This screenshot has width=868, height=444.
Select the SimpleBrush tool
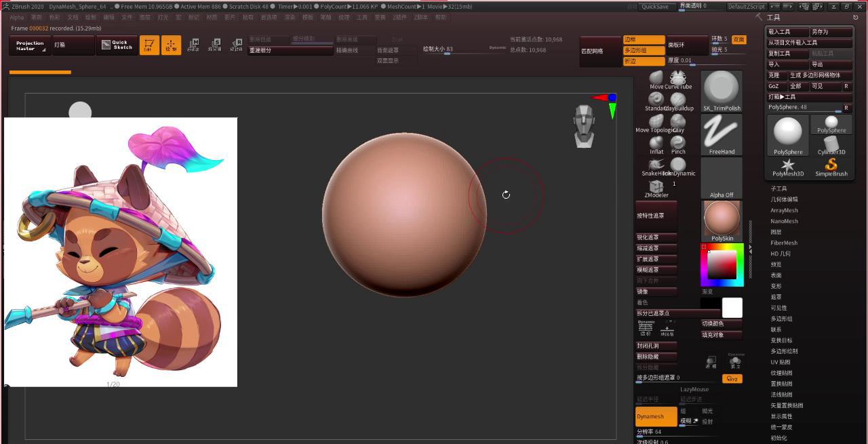(831, 167)
